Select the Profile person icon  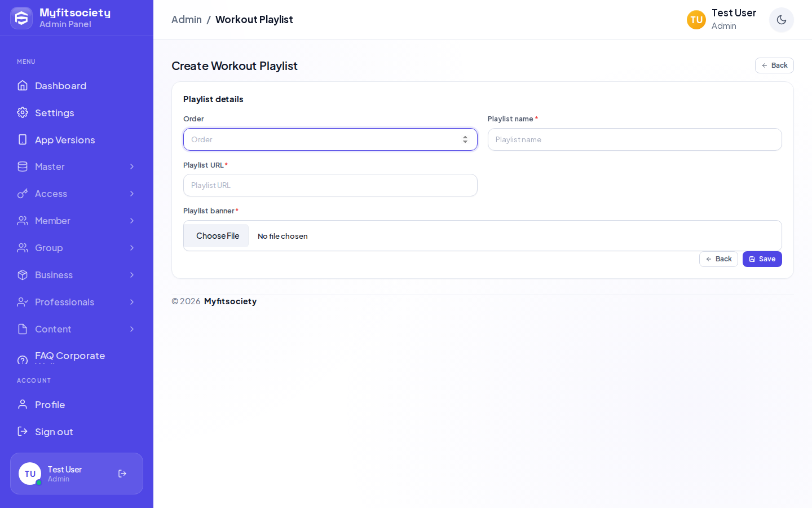click(x=23, y=404)
